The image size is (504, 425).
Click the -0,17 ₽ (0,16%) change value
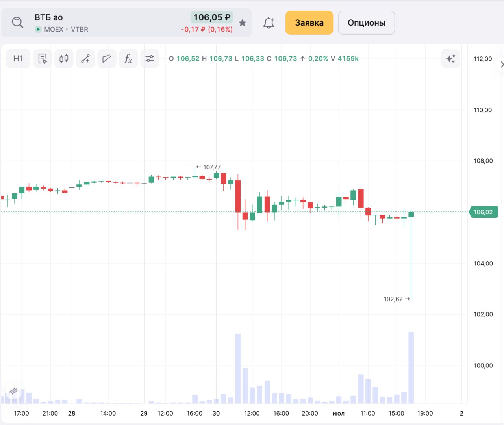tap(207, 29)
